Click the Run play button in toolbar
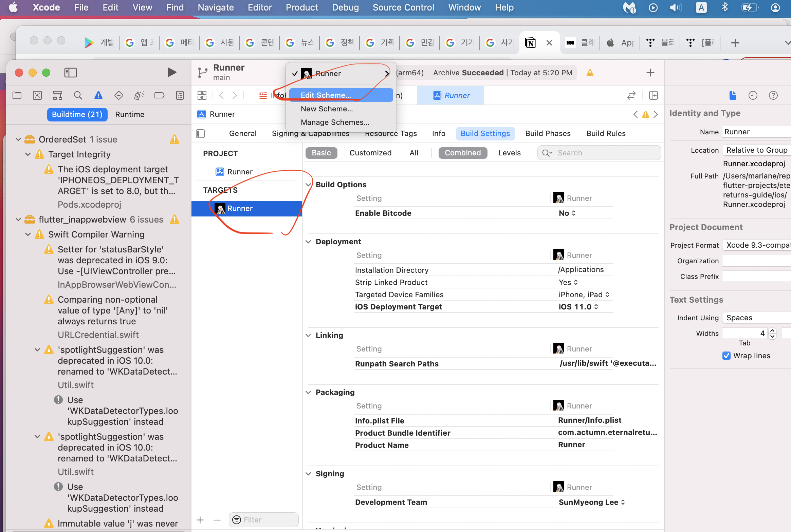Image resolution: width=791 pixels, height=532 pixels. pyautogui.click(x=172, y=72)
